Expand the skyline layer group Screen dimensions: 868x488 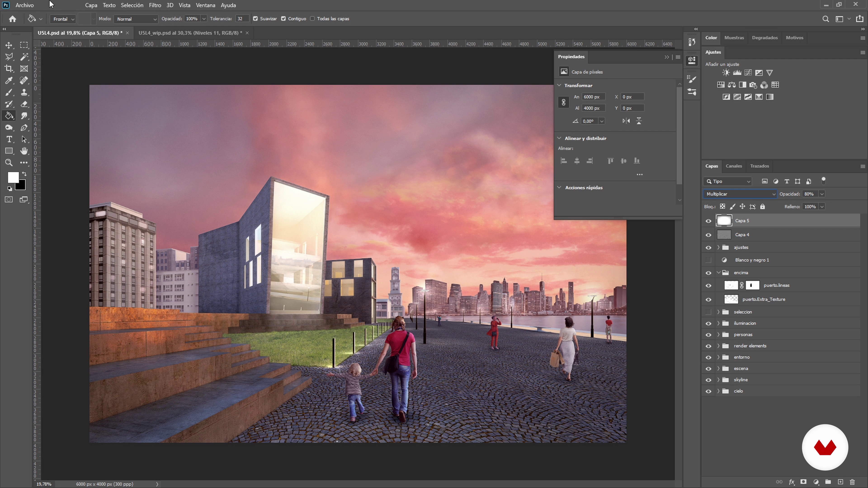coord(718,380)
